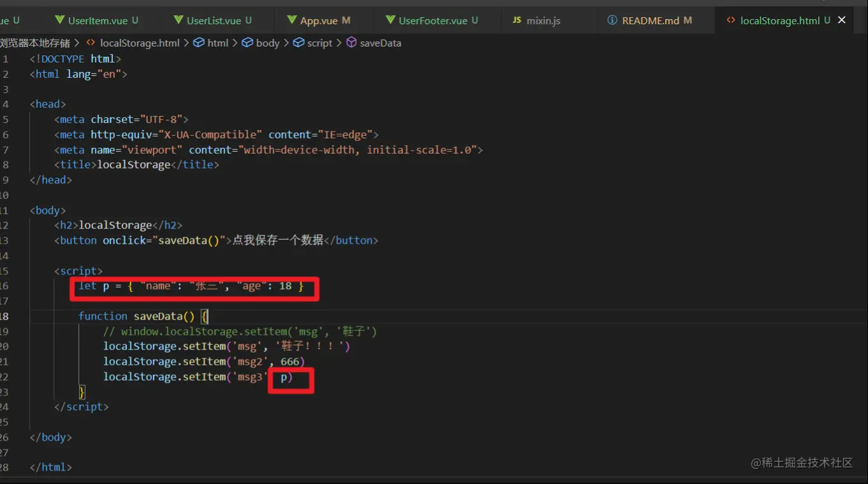Click the symbol icon beside saveData breadcrumb
Image resolution: width=868 pixels, height=484 pixels.
351,43
